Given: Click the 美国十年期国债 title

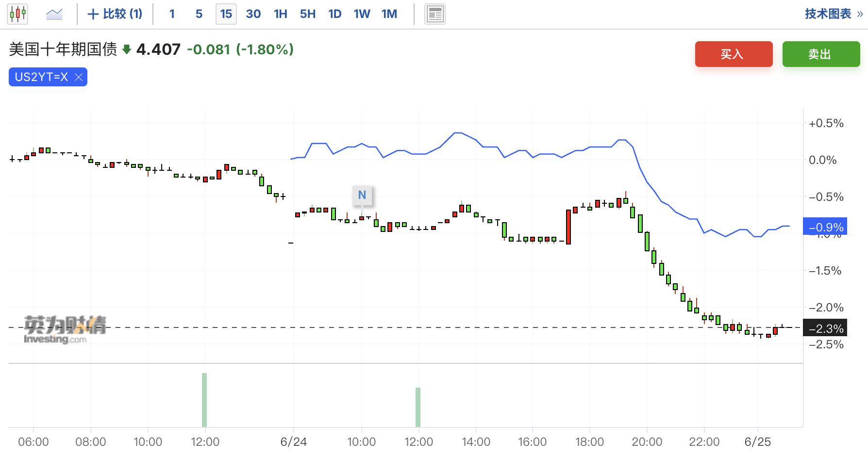Looking at the screenshot, I should pos(63,49).
